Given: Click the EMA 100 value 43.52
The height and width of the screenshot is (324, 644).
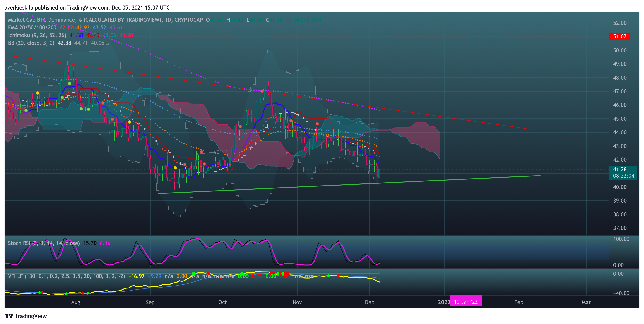Looking at the screenshot, I should pos(99,28).
